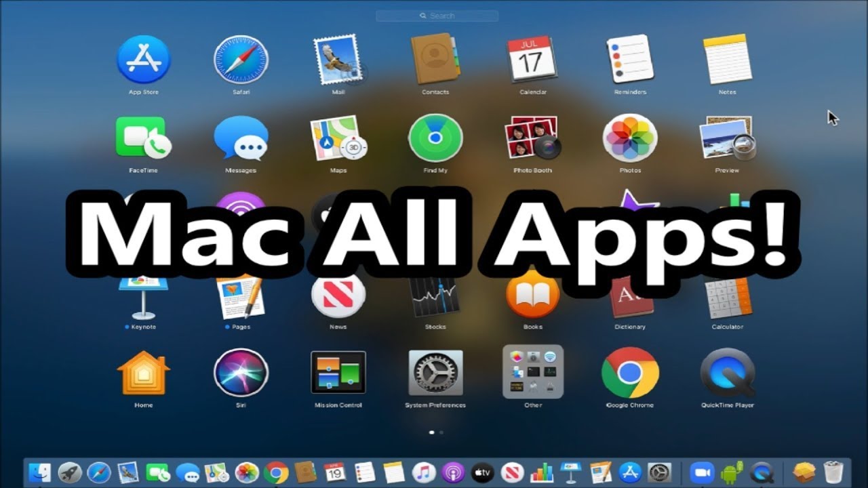Launch Zoom from the Dock

click(703, 472)
